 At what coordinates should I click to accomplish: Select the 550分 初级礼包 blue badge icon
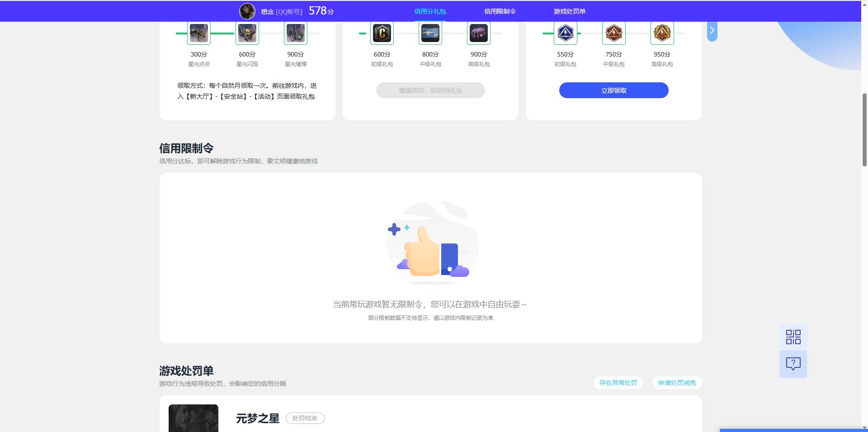click(566, 33)
